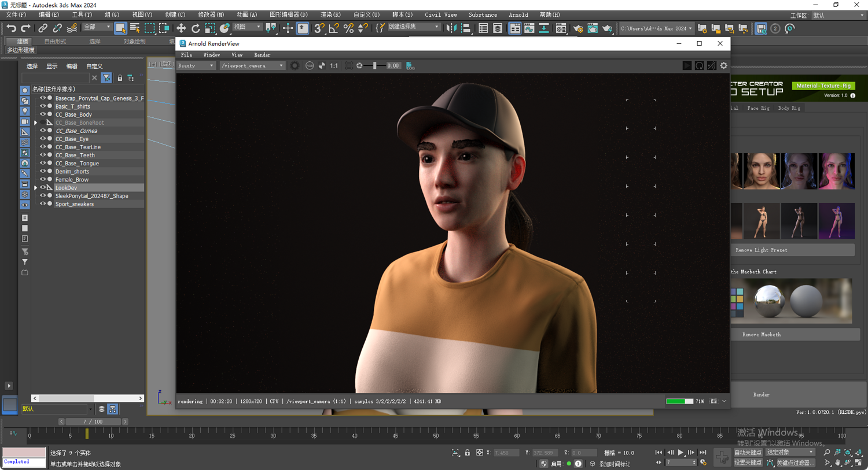Open the 选定对象 key filter dropdown

click(790, 453)
